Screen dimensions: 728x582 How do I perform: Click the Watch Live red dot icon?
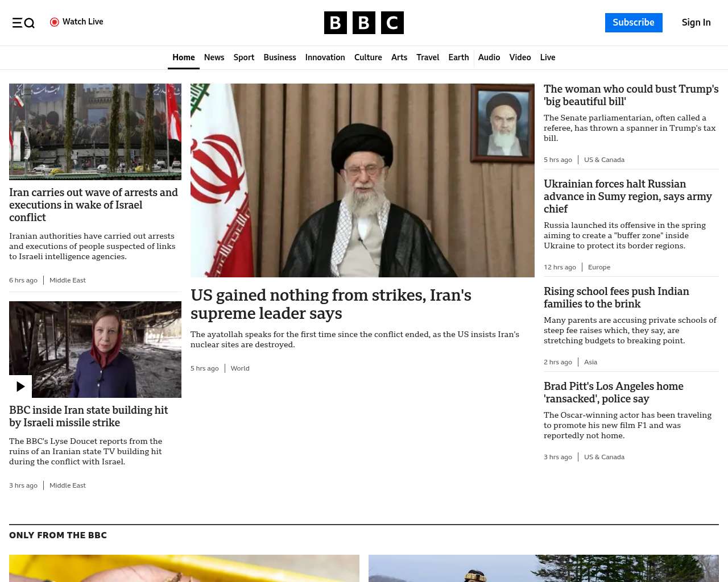55,22
